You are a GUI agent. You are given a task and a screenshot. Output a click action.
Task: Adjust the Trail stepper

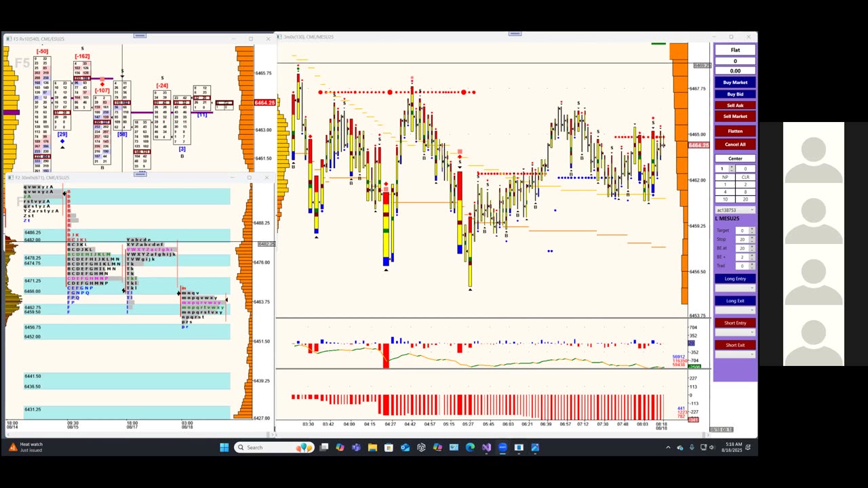click(752, 266)
